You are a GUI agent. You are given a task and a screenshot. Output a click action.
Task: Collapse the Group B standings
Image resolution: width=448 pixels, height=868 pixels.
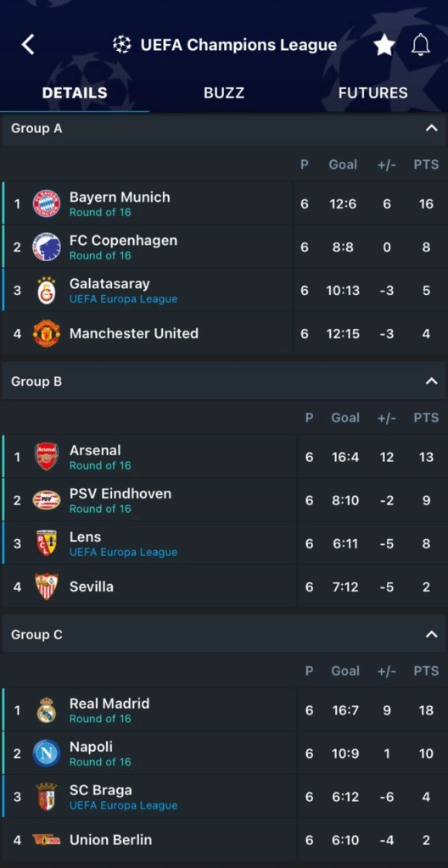point(431,381)
